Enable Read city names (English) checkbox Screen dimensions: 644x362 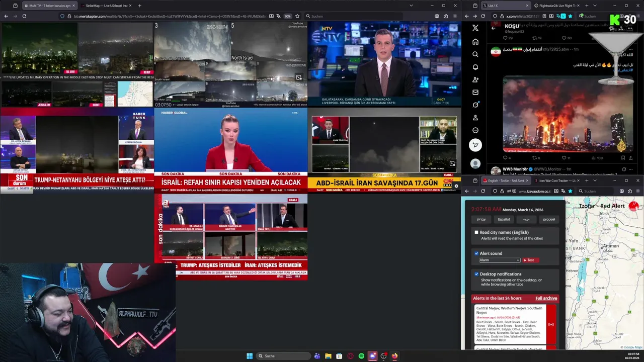[476, 232]
